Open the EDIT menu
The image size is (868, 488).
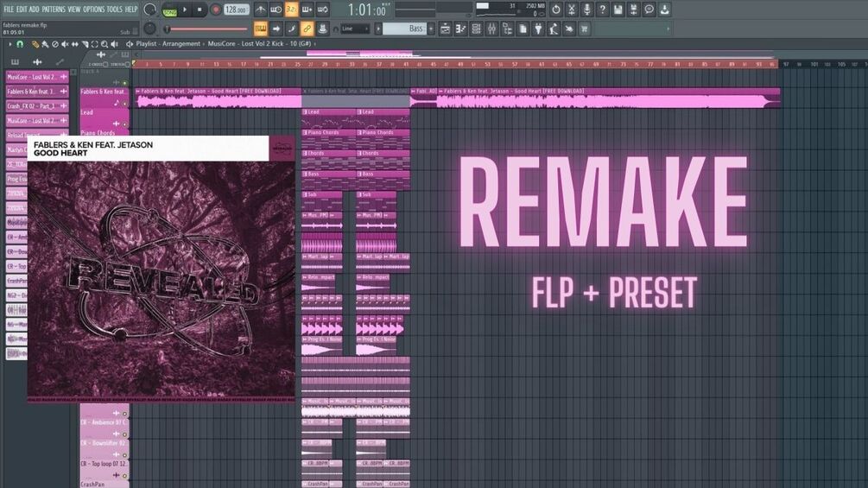pos(21,10)
